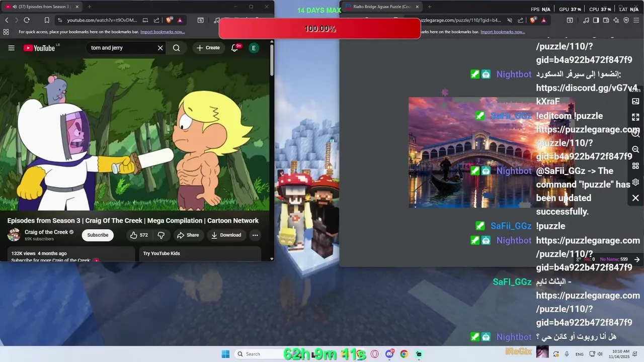The height and width of the screenshot is (362, 644).
Task: Open Opera from the taskbar
Action: click(375, 354)
